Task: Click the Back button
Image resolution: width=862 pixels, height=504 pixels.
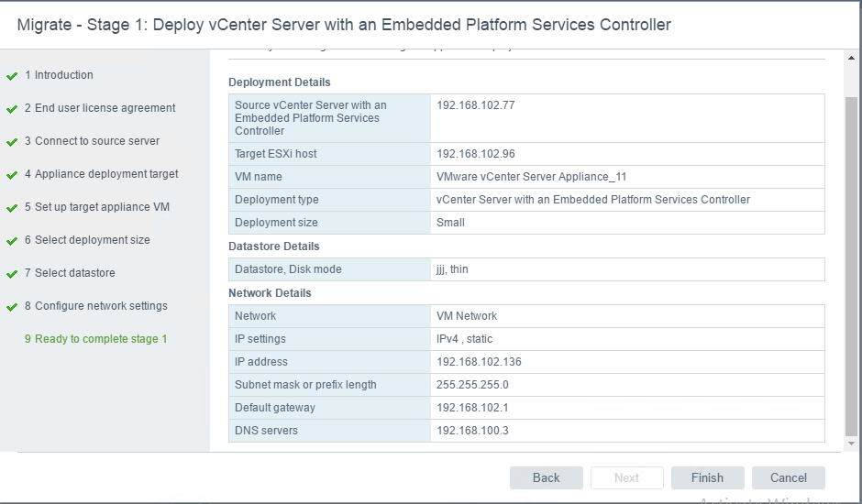Action: tap(546, 477)
